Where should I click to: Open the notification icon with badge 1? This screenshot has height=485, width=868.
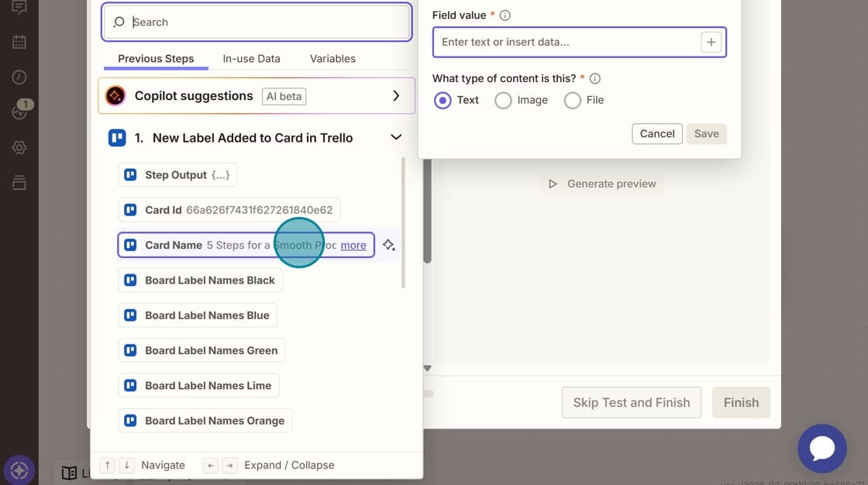click(21, 110)
